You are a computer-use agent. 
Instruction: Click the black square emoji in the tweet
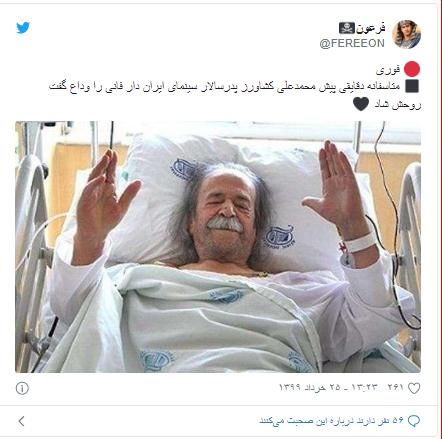tap(412, 86)
